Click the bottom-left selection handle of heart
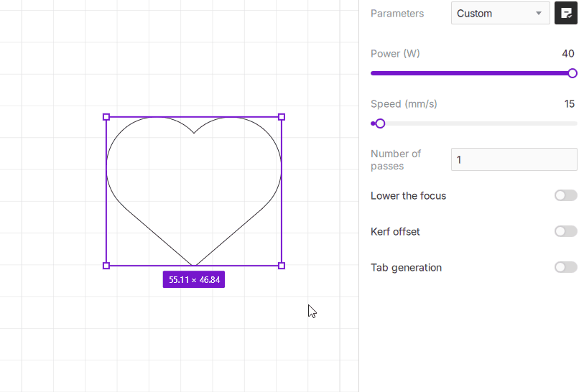The image size is (584, 392). (106, 266)
